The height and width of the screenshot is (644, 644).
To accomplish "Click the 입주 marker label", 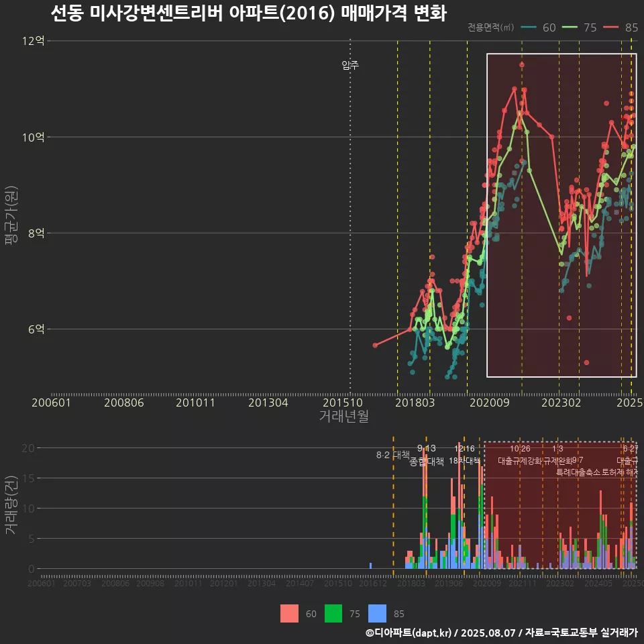I will [350, 64].
